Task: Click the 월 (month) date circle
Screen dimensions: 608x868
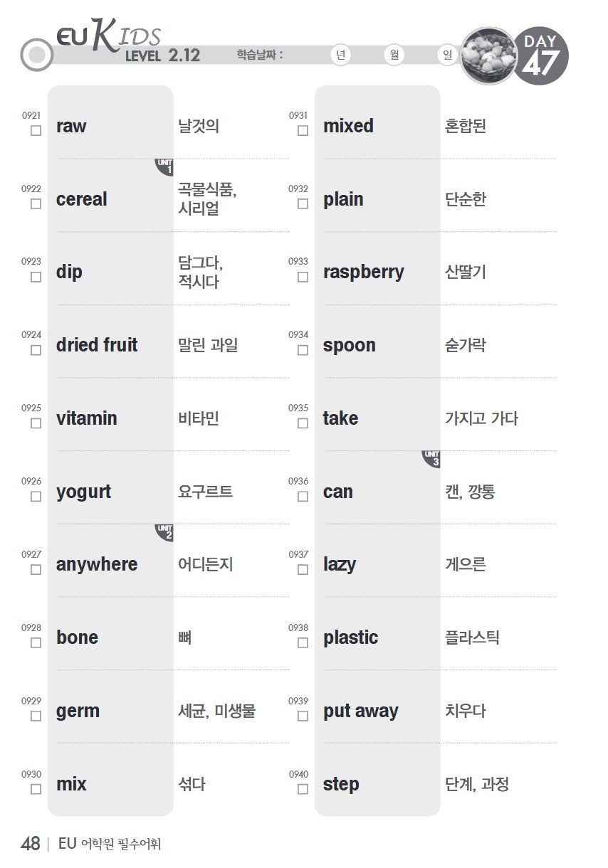Action: (394, 55)
